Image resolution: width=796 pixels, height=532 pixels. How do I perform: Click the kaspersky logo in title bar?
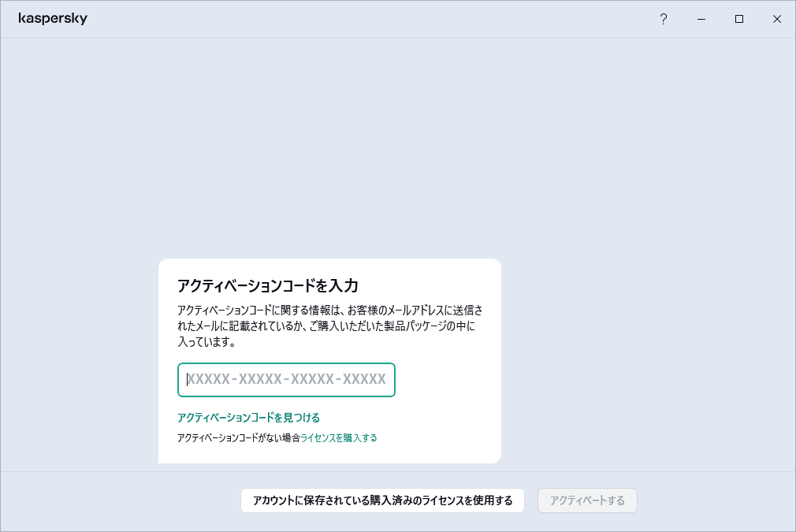53,19
